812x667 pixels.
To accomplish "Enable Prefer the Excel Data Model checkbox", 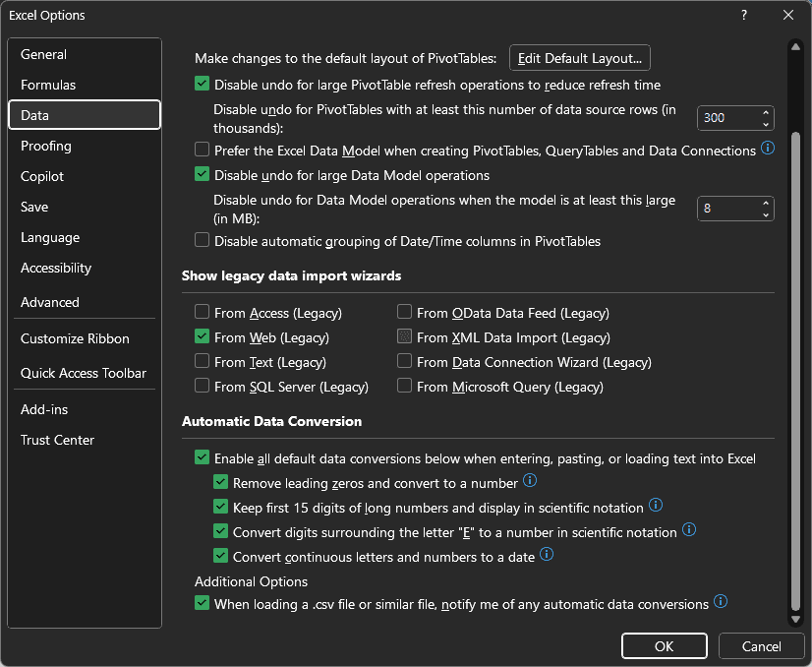I will pos(202,150).
